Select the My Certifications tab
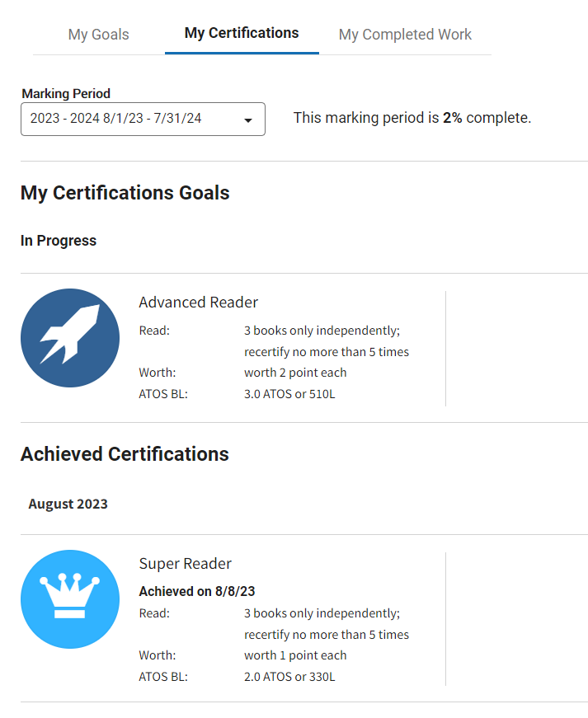588x718 pixels. [x=242, y=33]
